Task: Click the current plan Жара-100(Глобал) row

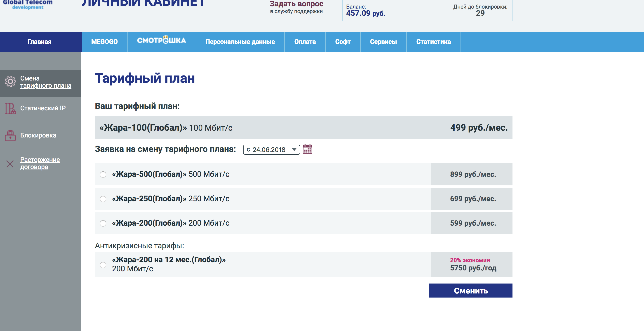Action: (x=303, y=127)
